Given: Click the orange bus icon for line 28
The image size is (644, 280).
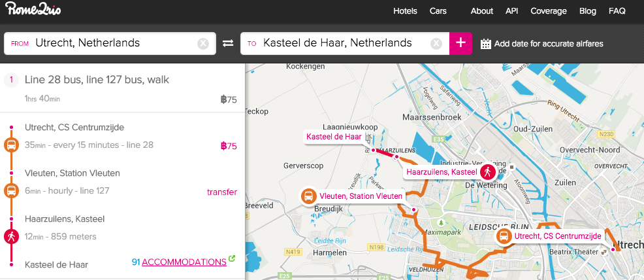Looking at the screenshot, I should click(11, 145).
